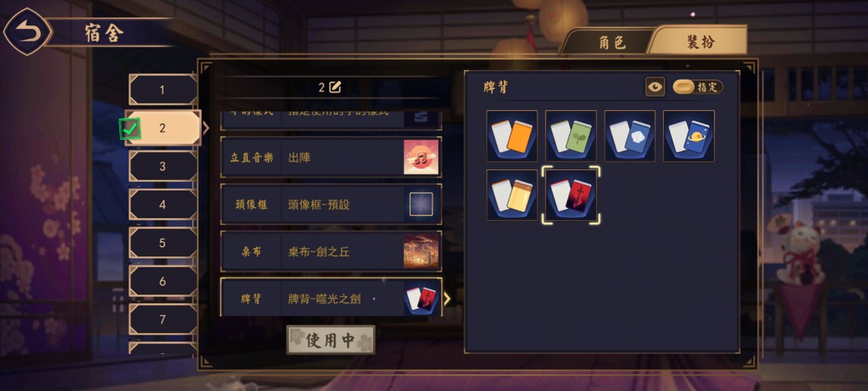Toggle the eye preview button

click(655, 87)
